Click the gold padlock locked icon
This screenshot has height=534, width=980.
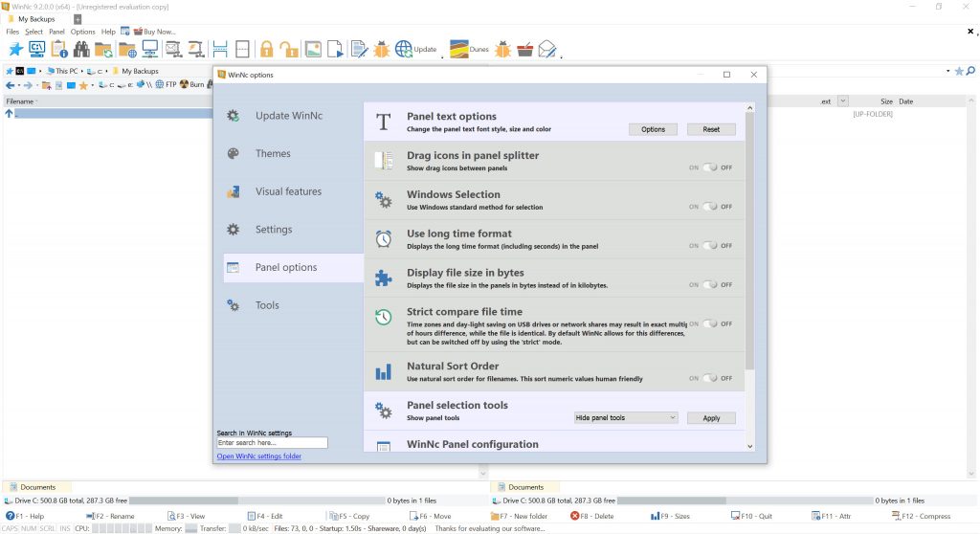pyautogui.click(x=267, y=49)
